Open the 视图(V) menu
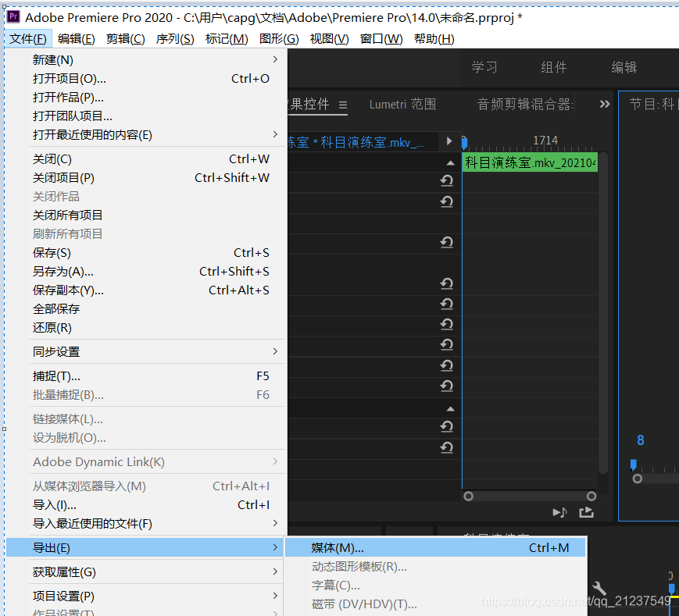The image size is (679, 616). point(329,39)
